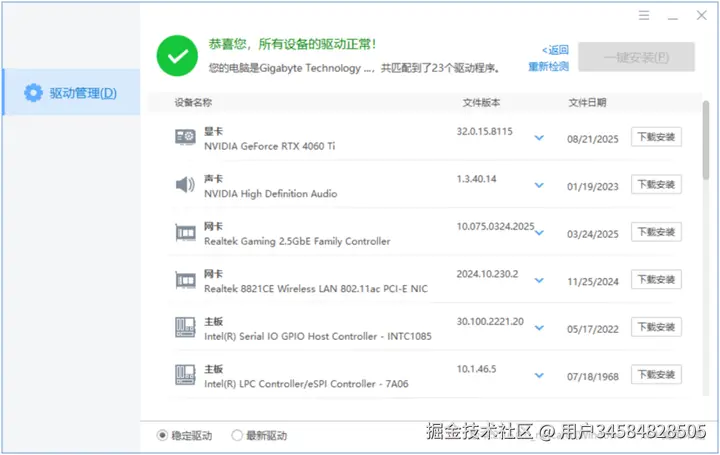Click 下载安装 for Intel Serial IO GPIO Host Controller

(656, 327)
